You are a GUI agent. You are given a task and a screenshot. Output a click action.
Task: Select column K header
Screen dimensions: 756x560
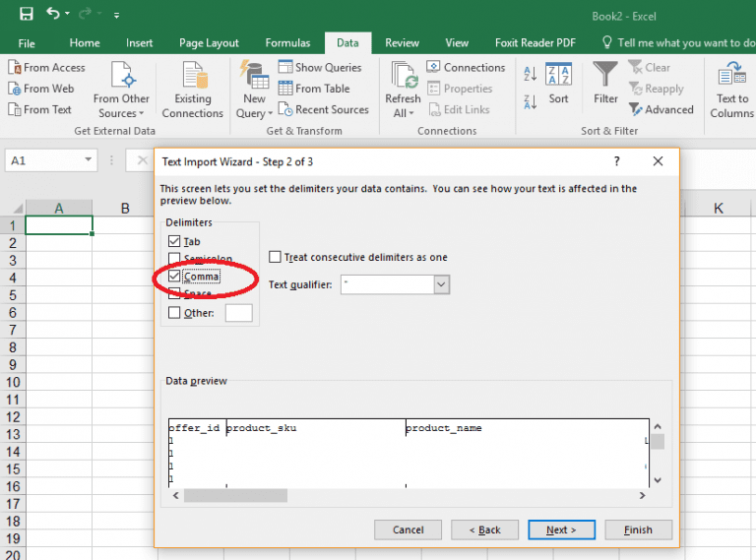pos(718,209)
